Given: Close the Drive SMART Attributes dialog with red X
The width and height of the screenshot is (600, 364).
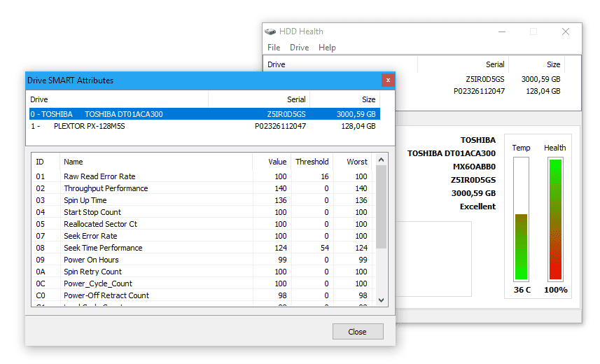Looking at the screenshot, I should pyautogui.click(x=388, y=80).
